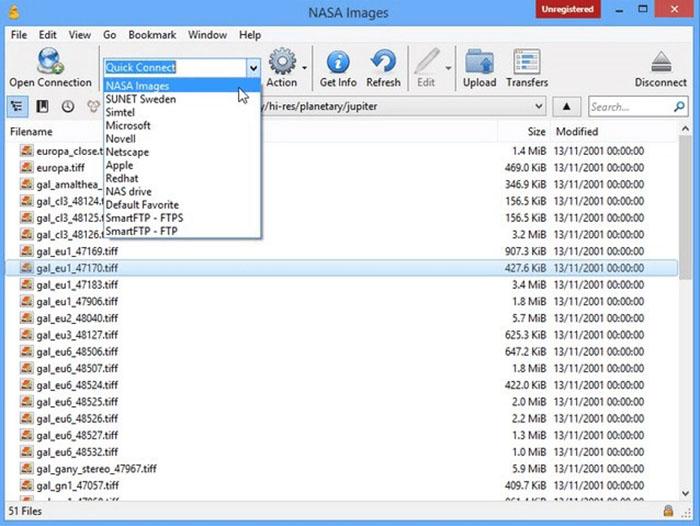The height and width of the screenshot is (526, 700).
Task: Click the Edit pencil icon
Action: 426,62
